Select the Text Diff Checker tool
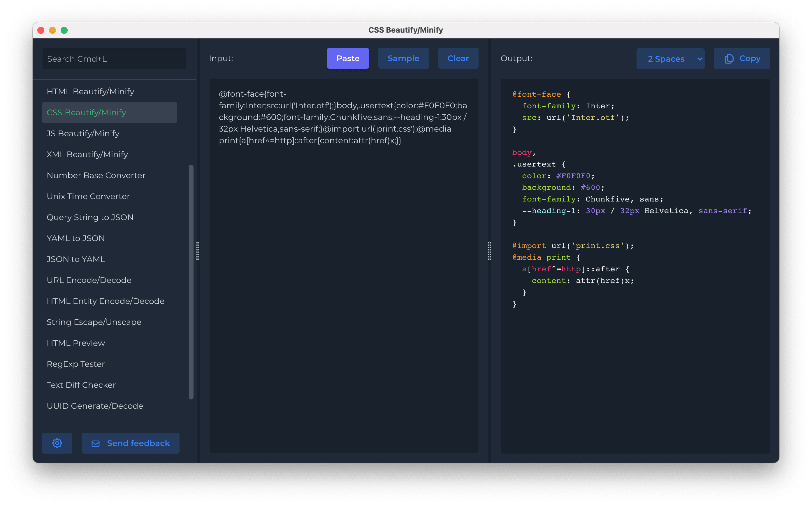This screenshot has height=506, width=812. pos(81,385)
